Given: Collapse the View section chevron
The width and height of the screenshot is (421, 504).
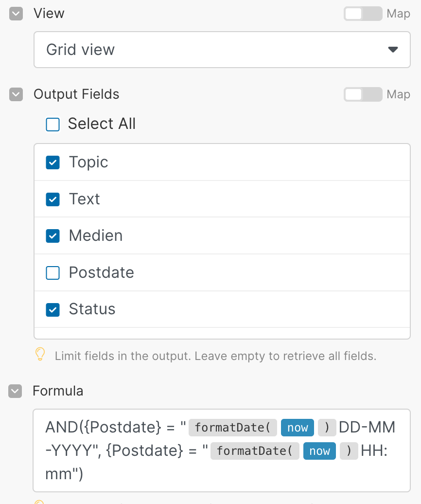Looking at the screenshot, I should click(16, 14).
